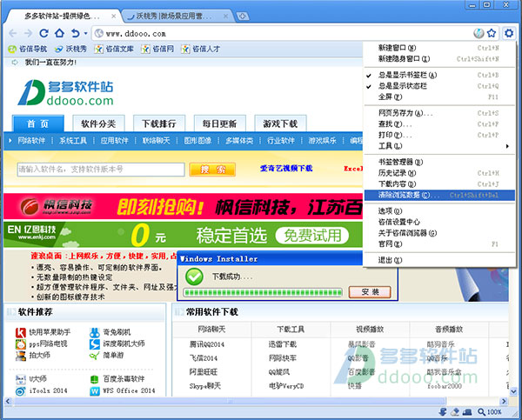Open 下载内容 from menu

[439, 184]
